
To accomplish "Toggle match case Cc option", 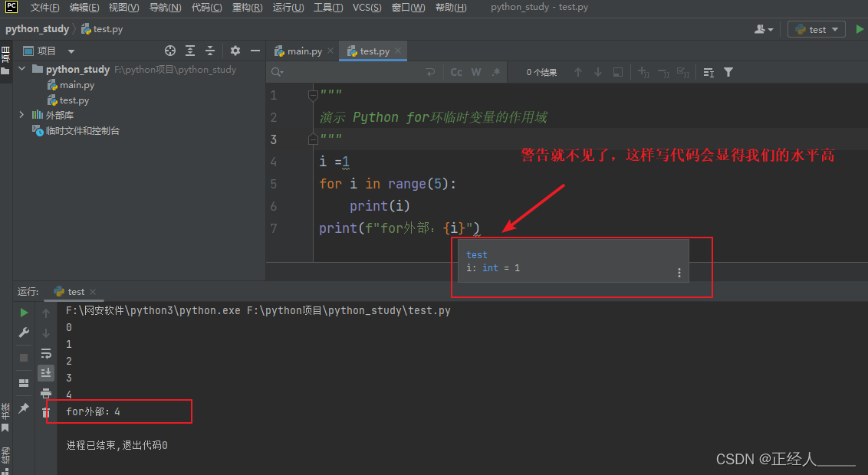I will (456, 73).
